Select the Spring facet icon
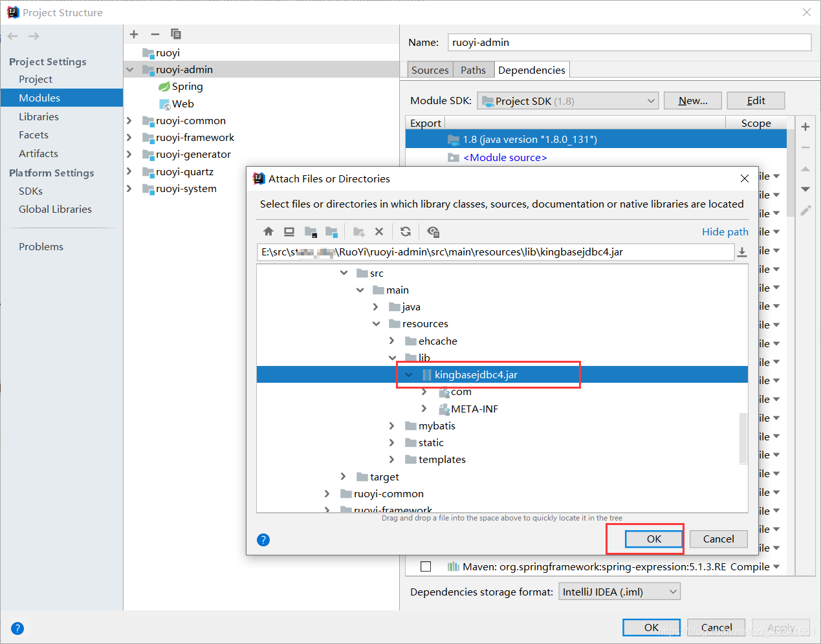Image resolution: width=821 pixels, height=644 pixels. coord(164,87)
